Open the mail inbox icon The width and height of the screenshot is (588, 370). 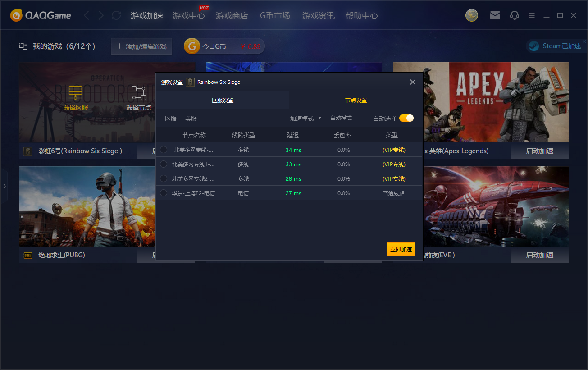(495, 16)
